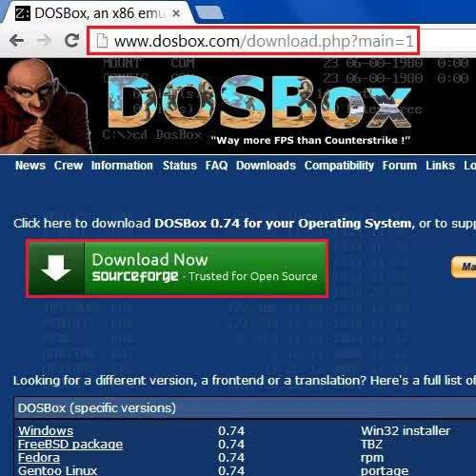Click version 0.74 in the Windows row
476x476 pixels.
coord(231,431)
